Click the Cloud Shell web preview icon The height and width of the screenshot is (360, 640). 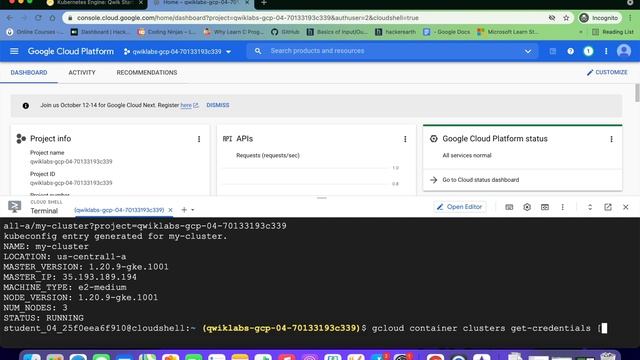click(545, 207)
